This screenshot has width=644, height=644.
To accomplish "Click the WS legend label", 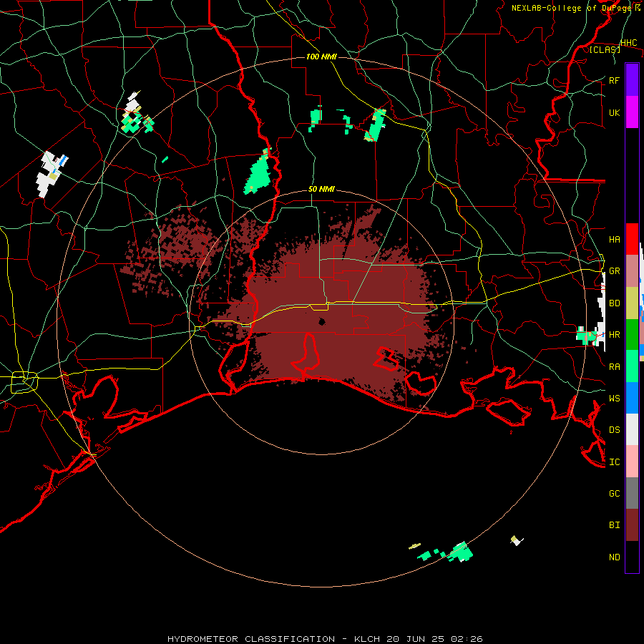I will 614,398.
